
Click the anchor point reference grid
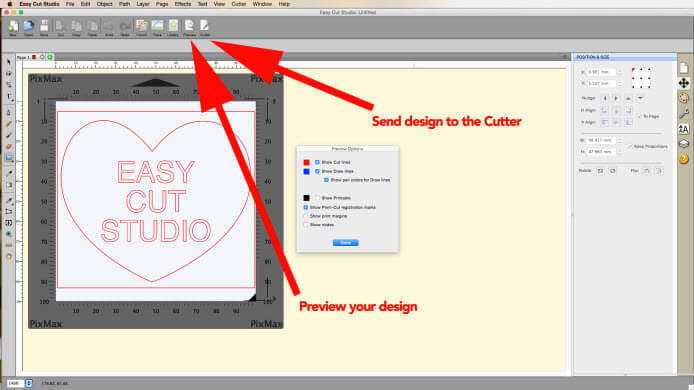tap(641, 77)
